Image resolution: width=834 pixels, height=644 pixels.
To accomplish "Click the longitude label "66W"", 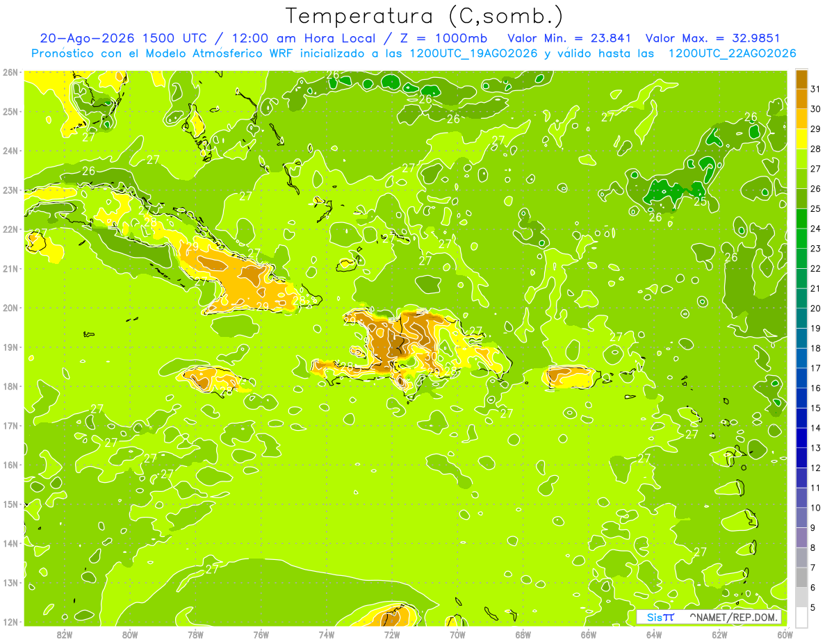I will point(589,635).
